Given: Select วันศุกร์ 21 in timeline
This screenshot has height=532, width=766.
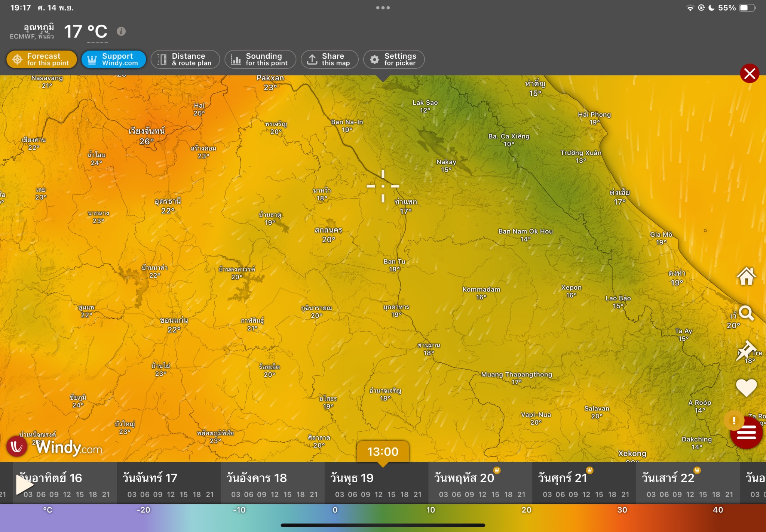Looking at the screenshot, I should (562, 478).
